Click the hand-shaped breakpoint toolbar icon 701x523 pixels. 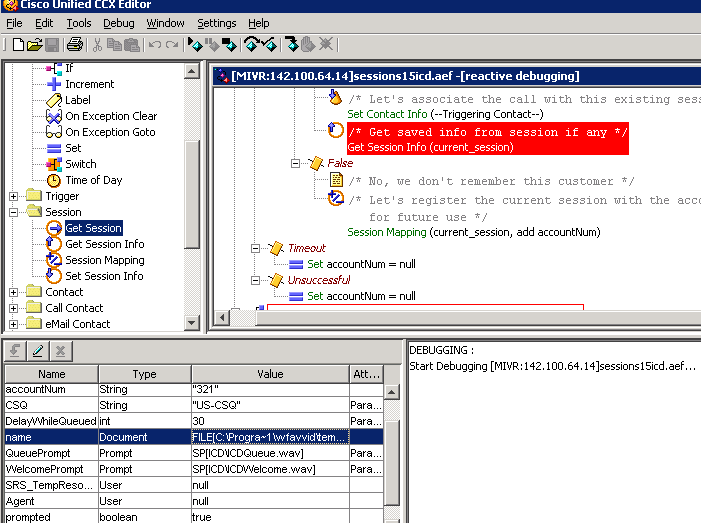point(308,44)
